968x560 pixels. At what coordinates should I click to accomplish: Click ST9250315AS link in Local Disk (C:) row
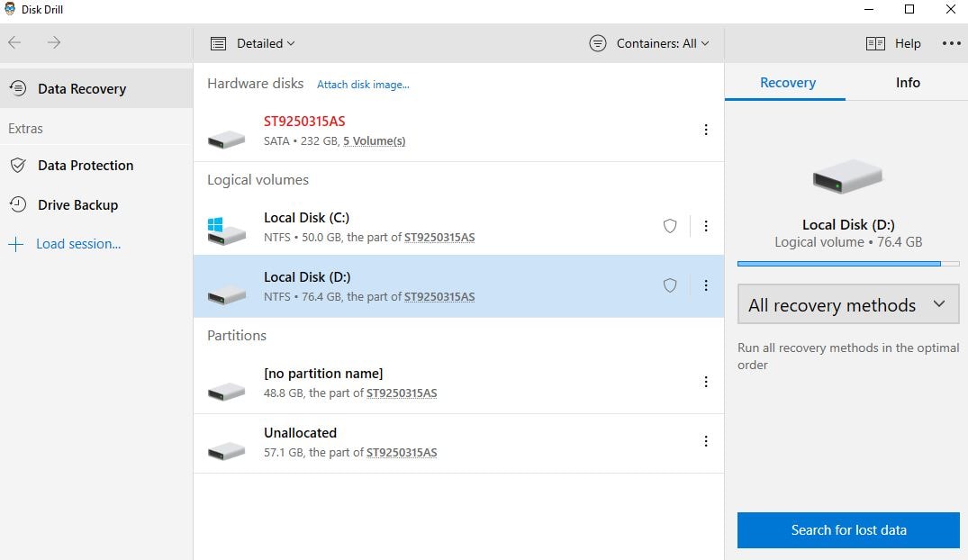click(439, 237)
